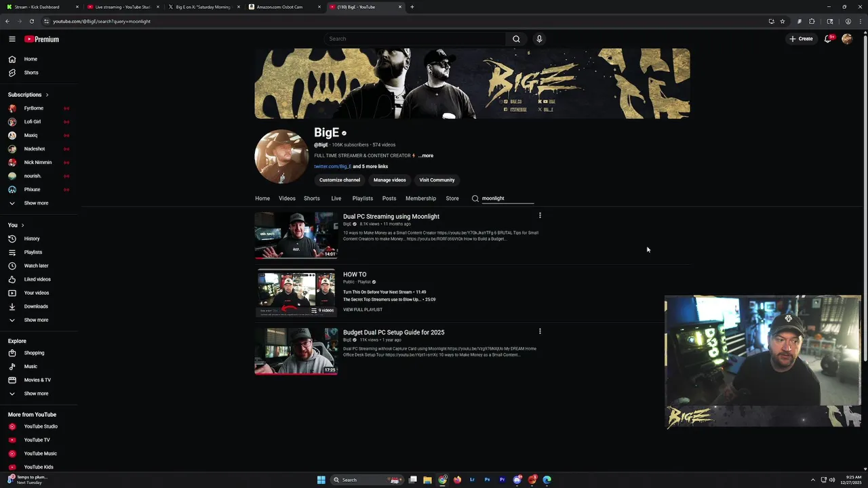The width and height of the screenshot is (868, 488).
Task: Open options menu for Dual PC Streaming video
Action: (540, 216)
